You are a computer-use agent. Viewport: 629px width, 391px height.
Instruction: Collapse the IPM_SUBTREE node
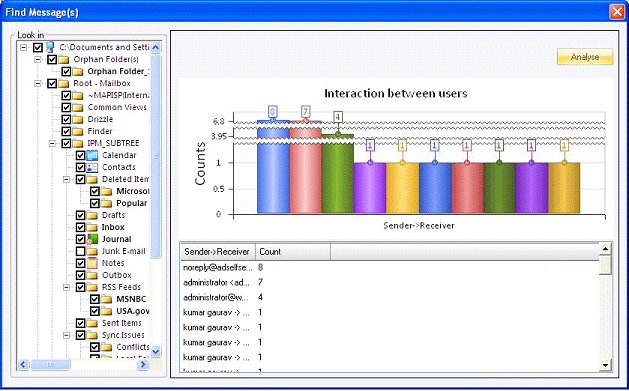click(52, 143)
